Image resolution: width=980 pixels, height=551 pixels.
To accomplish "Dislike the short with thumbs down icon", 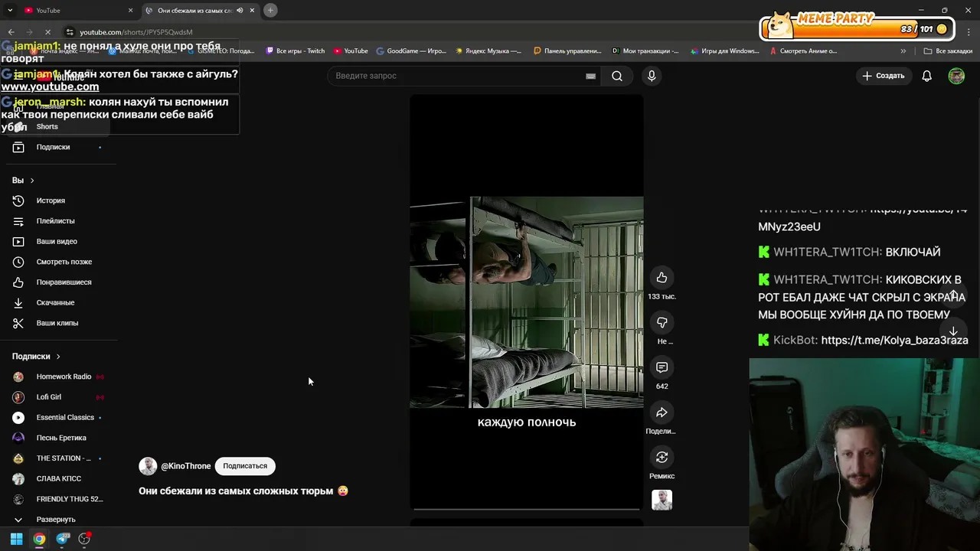I will pyautogui.click(x=661, y=322).
